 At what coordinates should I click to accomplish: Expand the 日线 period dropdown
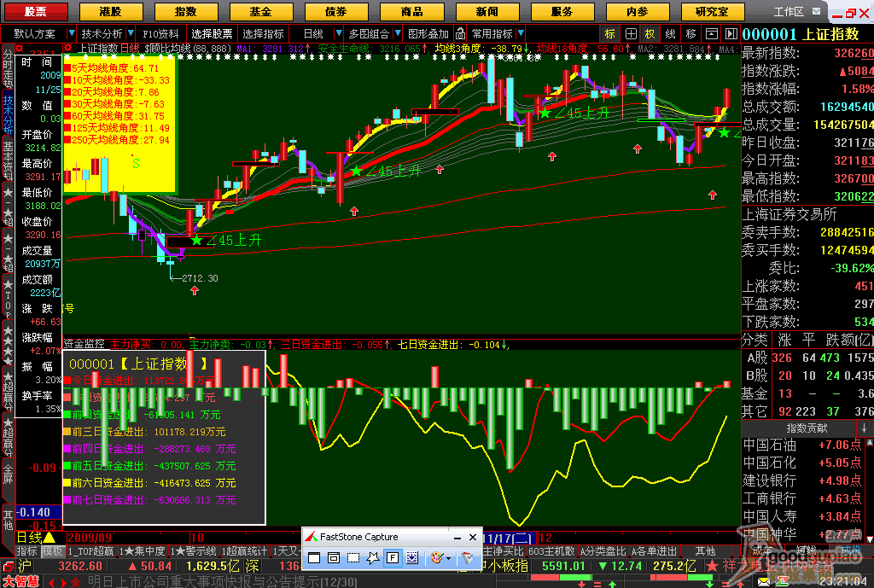[338, 33]
